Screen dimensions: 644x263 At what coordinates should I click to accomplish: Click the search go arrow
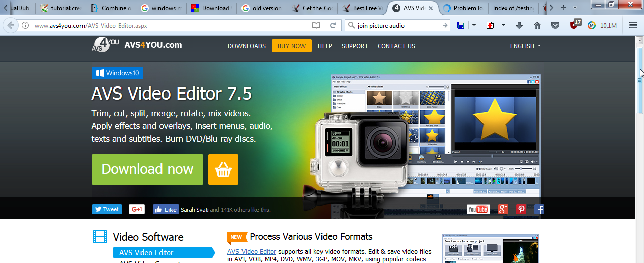click(445, 25)
